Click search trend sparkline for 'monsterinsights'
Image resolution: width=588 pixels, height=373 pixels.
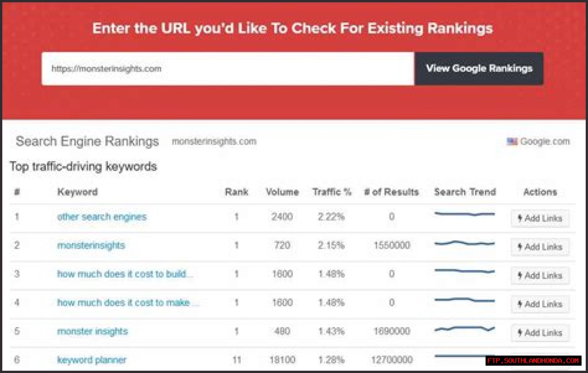(x=464, y=243)
